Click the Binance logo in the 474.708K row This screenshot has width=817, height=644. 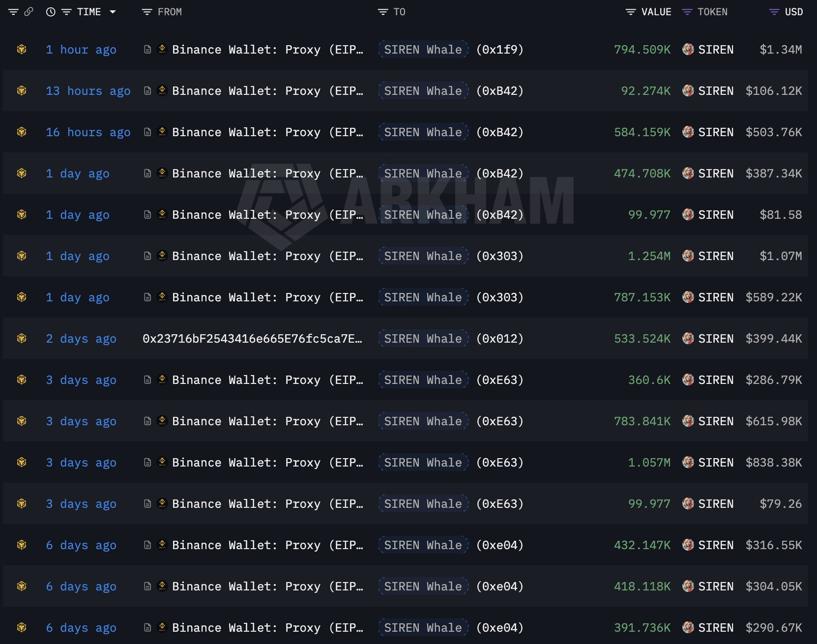coord(162,173)
